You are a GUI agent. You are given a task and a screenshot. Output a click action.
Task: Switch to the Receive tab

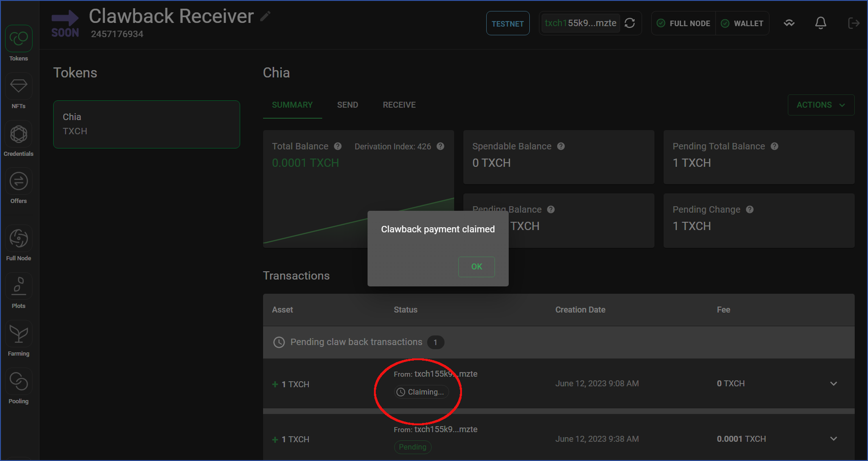point(399,105)
